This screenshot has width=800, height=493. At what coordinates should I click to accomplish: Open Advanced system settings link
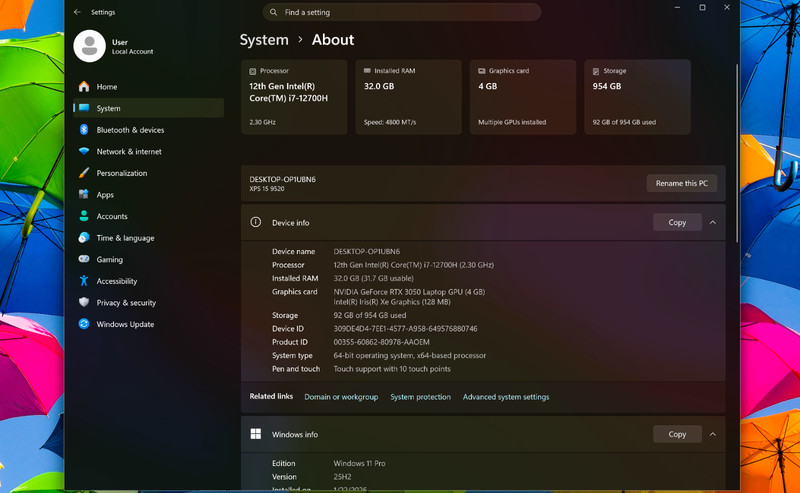coord(506,397)
